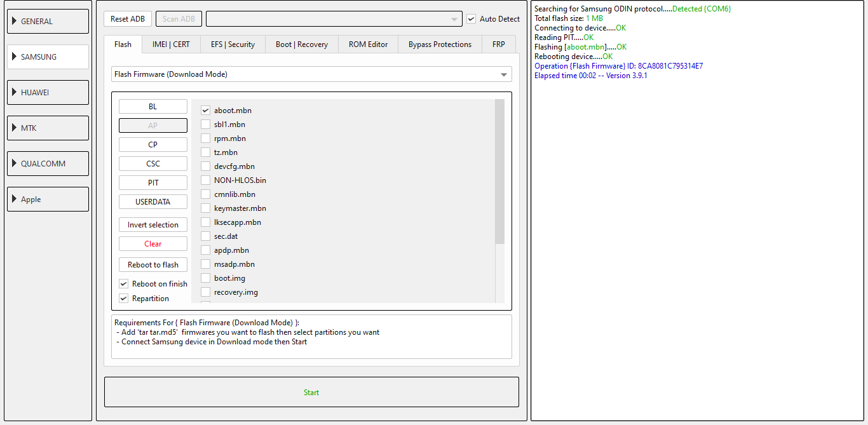Click the CP firmware button

[x=153, y=145]
